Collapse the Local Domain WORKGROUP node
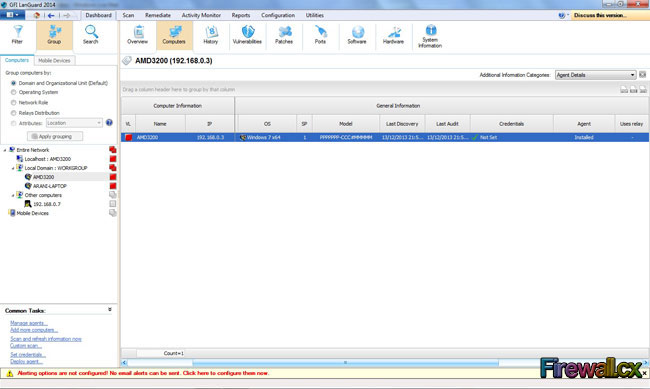Image resolution: width=650 pixels, height=389 pixels. tap(13, 168)
